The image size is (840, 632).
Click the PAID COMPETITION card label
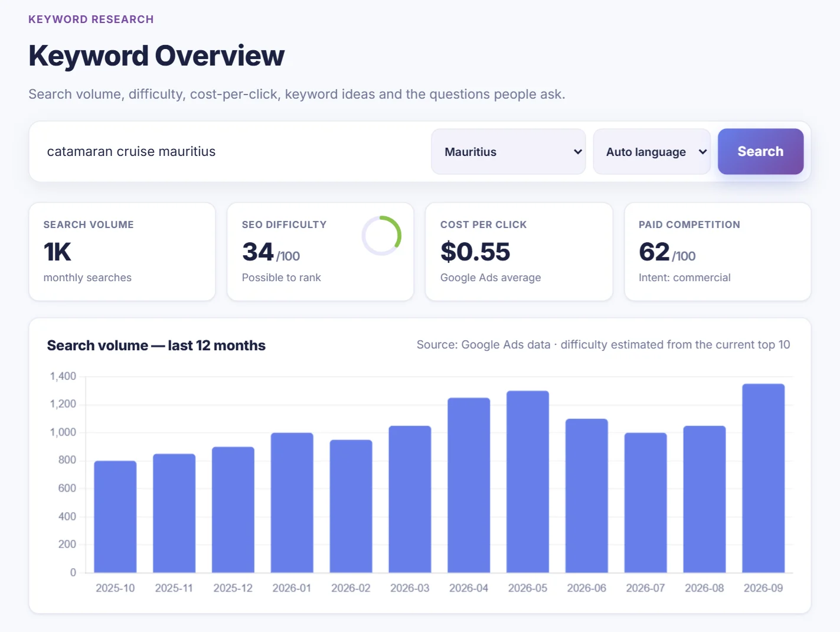point(689,224)
